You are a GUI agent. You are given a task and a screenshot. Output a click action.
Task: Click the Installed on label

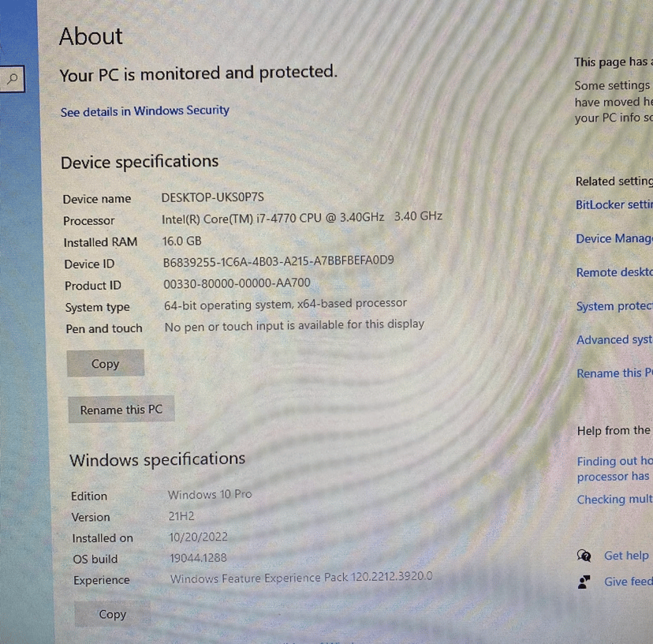point(103,538)
